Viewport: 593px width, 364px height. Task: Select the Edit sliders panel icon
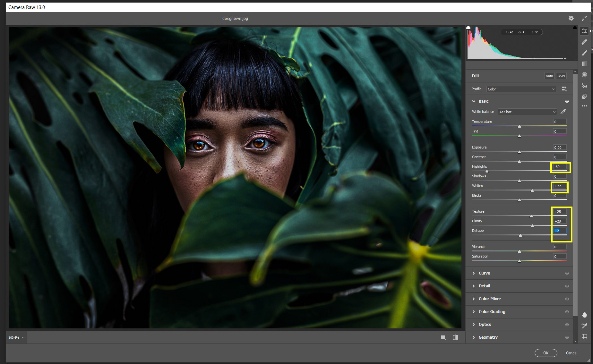pos(584,31)
